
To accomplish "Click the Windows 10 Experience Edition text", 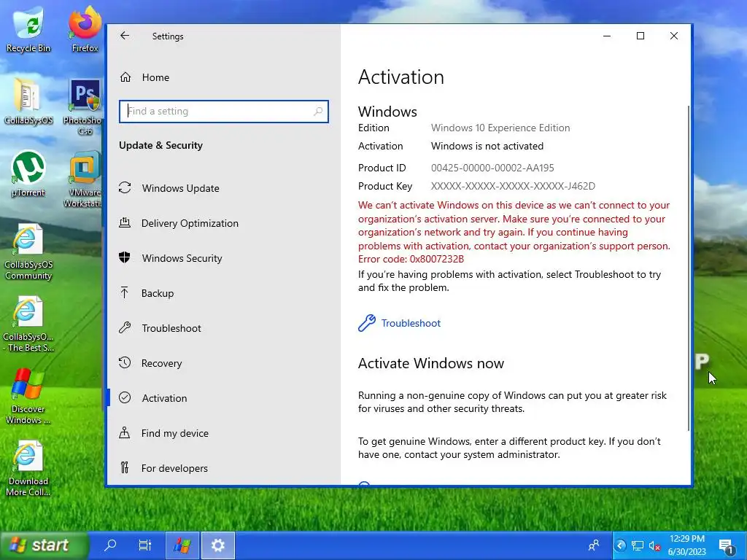I will click(x=500, y=128).
